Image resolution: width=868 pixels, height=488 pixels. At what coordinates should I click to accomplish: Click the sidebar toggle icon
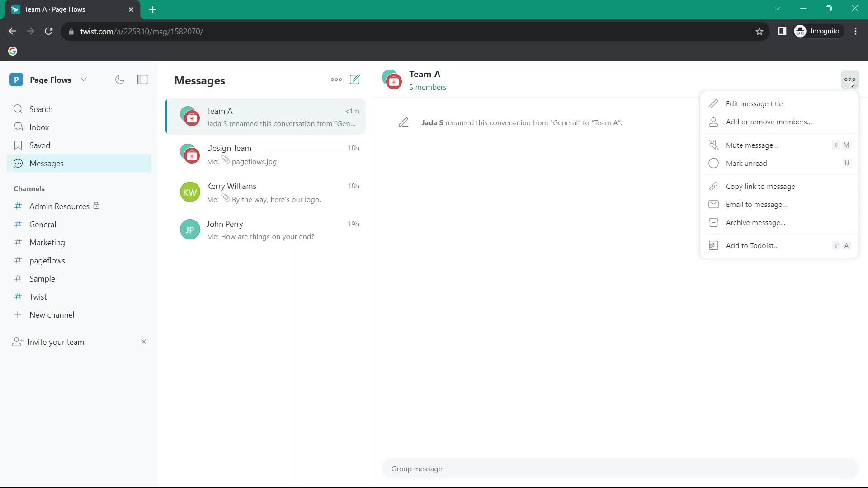(x=142, y=79)
